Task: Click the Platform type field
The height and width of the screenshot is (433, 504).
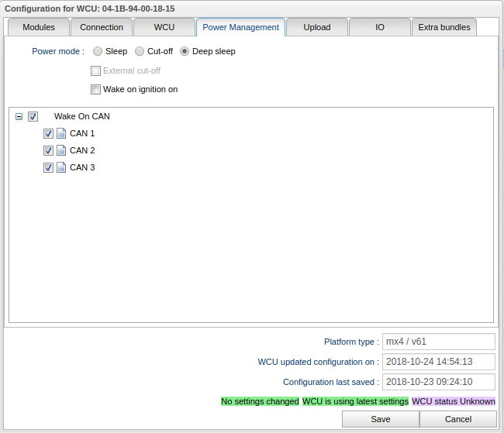Action: (x=438, y=342)
